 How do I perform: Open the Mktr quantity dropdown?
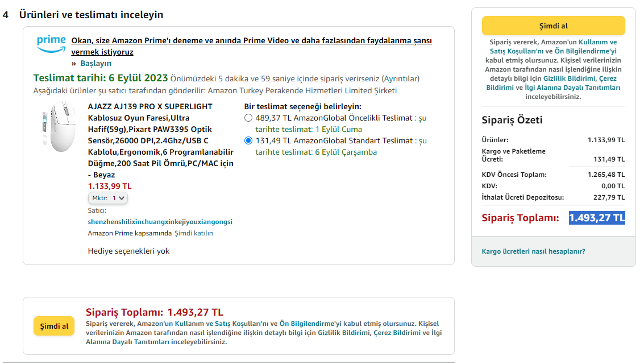108,198
